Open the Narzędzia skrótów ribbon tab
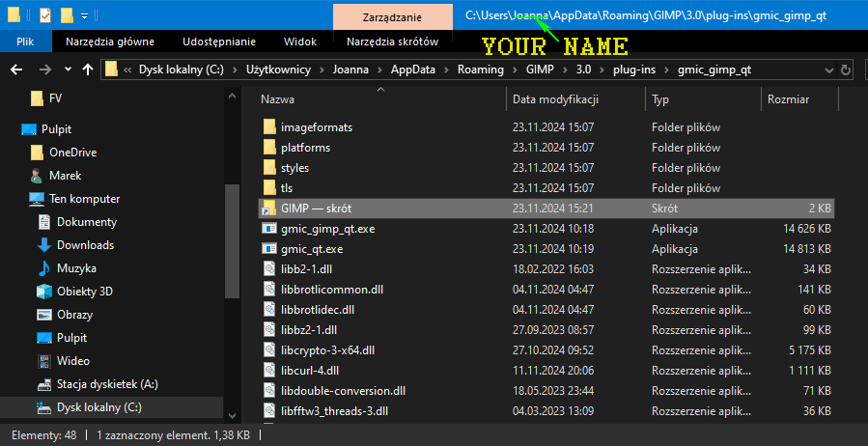Viewport: 868px width, 446px height. [x=392, y=42]
